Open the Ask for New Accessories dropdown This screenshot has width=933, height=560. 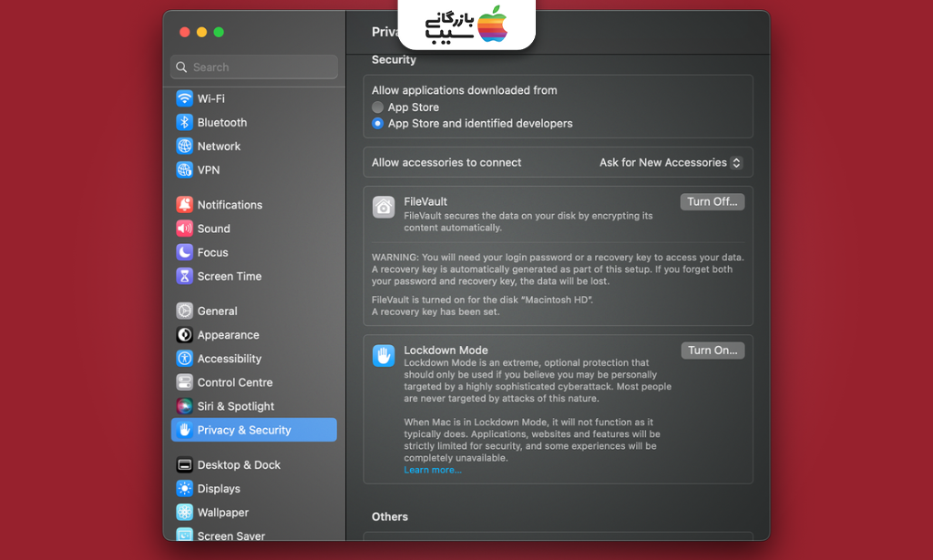pos(671,162)
